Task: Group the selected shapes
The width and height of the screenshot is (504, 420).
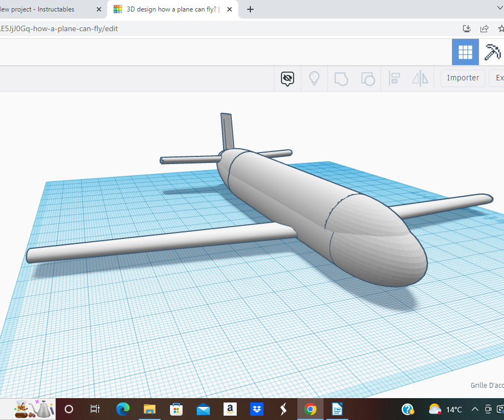Action: pyautogui.click(x=341, y=78)
